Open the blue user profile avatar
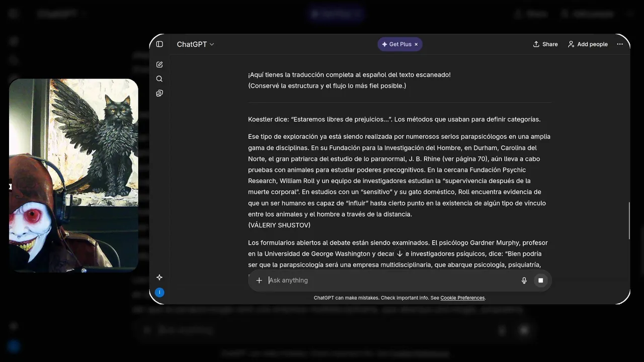Screen dimensions: 644x362 click(159, 293)
